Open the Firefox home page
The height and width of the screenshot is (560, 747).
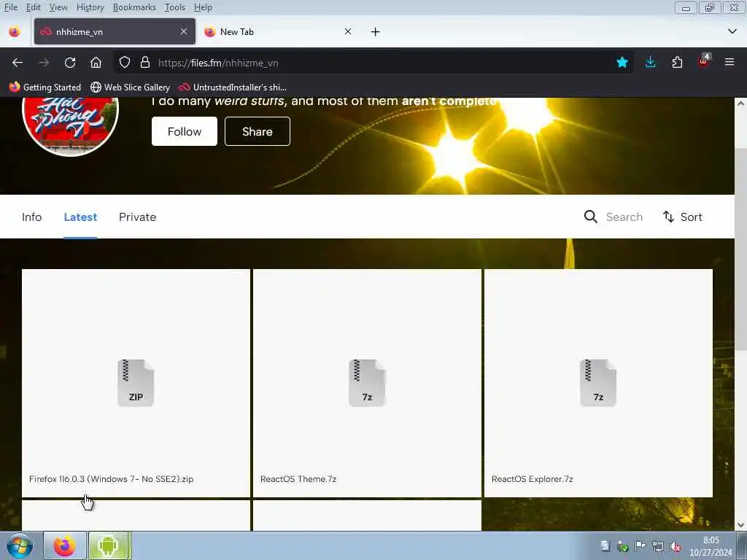(x=96, y=63)
